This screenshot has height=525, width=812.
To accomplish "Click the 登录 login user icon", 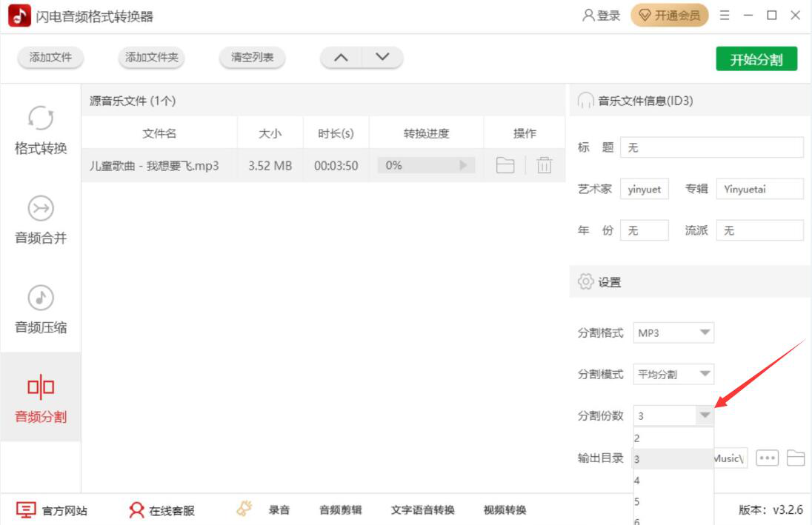I will tap(588, 16).
